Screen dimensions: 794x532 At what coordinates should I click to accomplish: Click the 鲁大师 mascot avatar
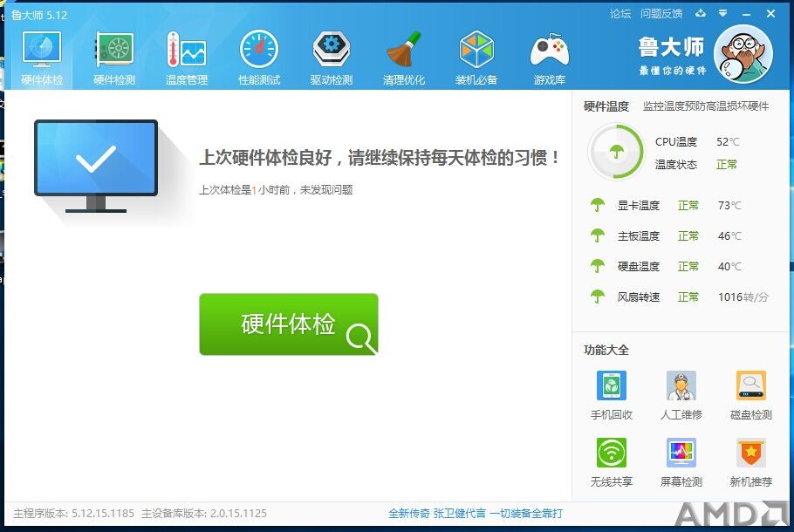click(743, 54)
